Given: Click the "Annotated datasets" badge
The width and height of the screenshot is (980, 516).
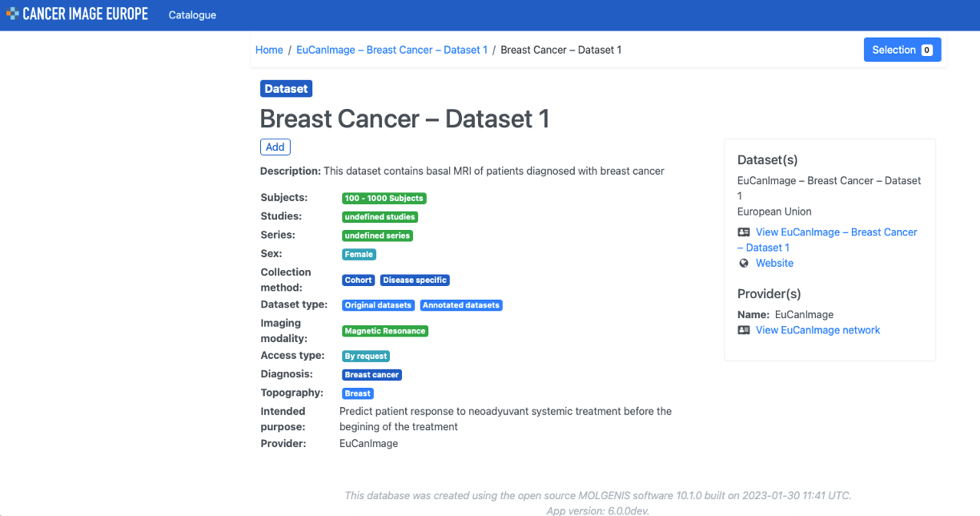Looking at the screenshot, I should pos(461,305).
